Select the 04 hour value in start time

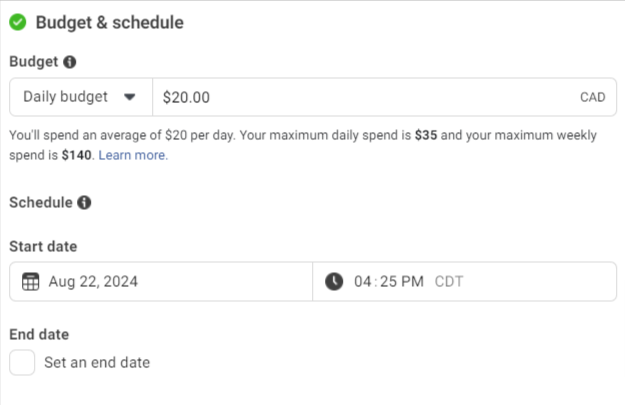363,281
